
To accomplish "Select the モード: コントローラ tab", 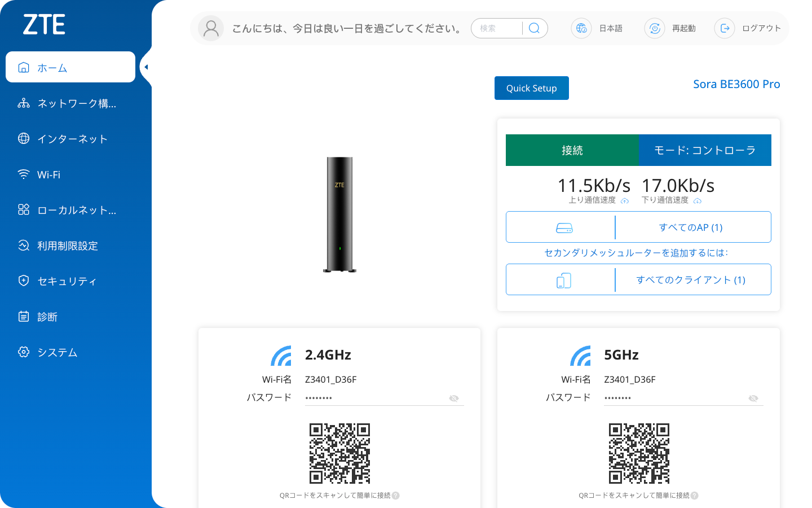I will pyautogui.click(x=705, y=150).
